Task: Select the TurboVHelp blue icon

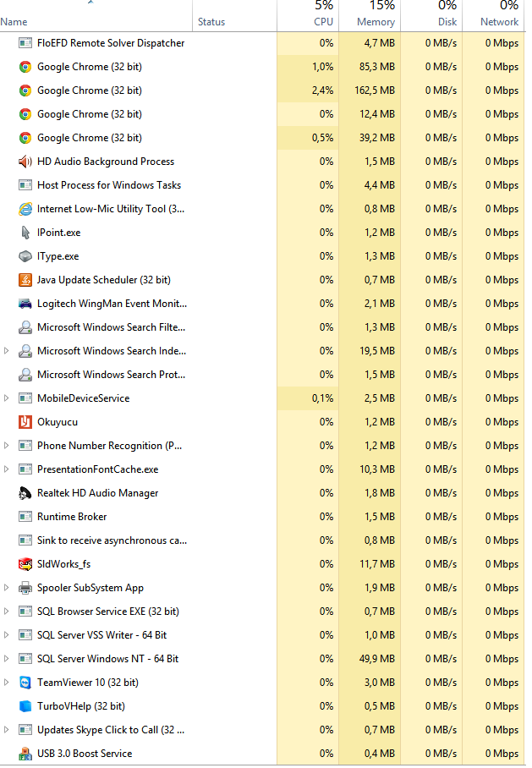Action: tap(25, 706)
